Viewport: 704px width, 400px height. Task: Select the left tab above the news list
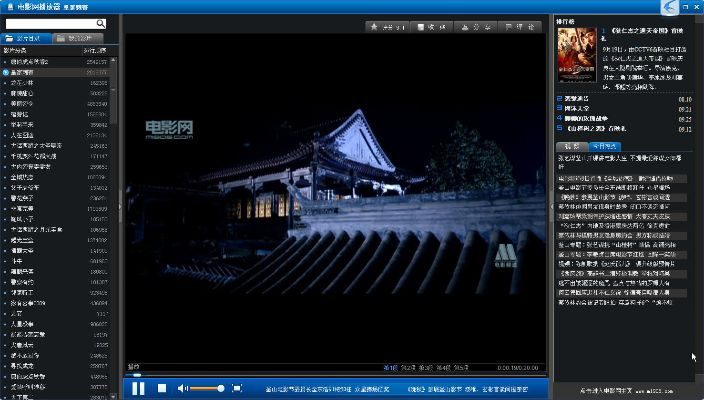(x=573, y=146)
